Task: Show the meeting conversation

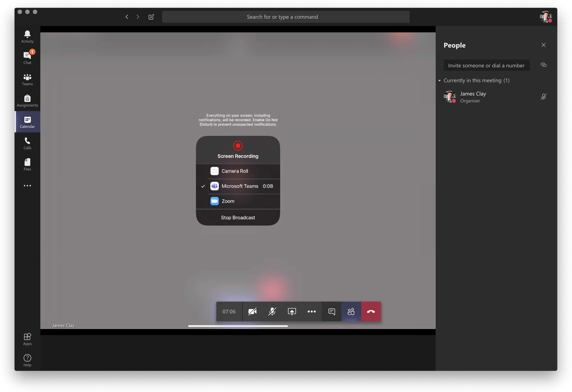Action: (331, 311)
